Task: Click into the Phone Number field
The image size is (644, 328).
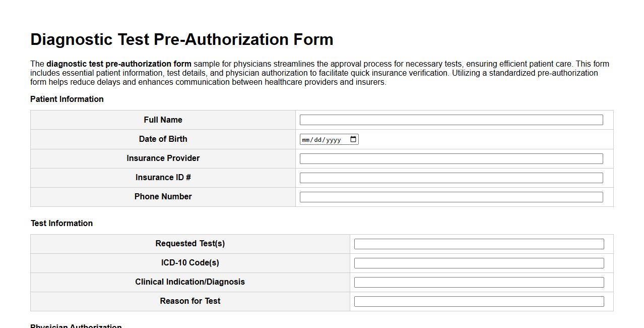Action: 450,196
